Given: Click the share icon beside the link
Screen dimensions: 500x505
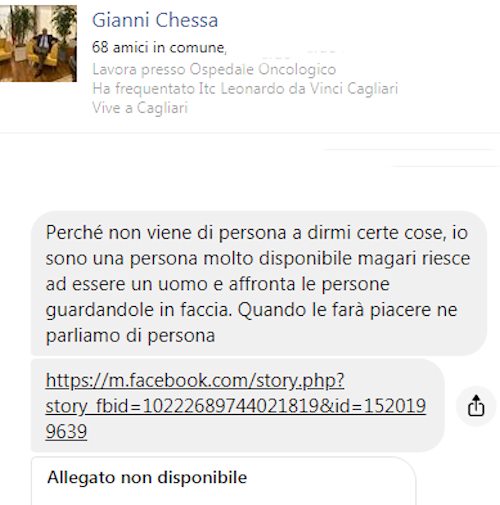Looking at the screenshot, I should coord(476,406).
